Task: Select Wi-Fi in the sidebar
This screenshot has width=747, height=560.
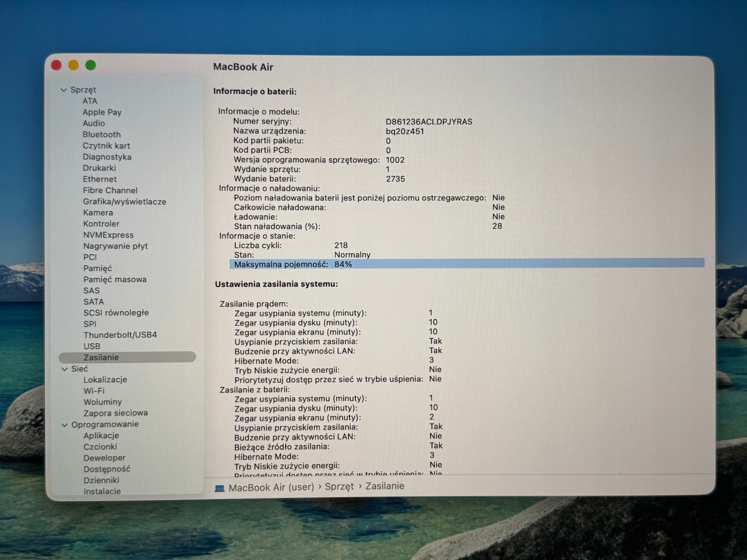Action: (94, 391)
